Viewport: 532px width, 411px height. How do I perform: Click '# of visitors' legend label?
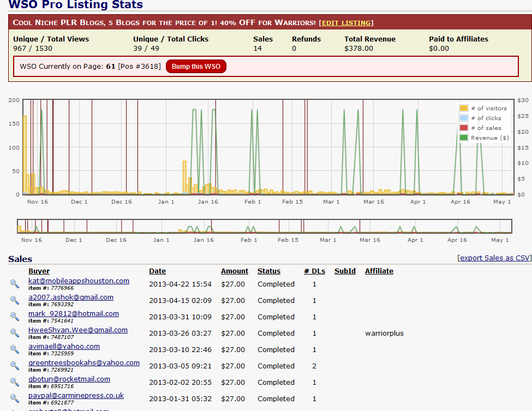click(x=489, y=108)
